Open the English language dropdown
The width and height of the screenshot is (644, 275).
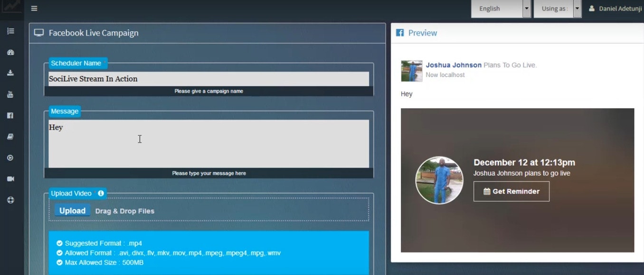[500, 8]
